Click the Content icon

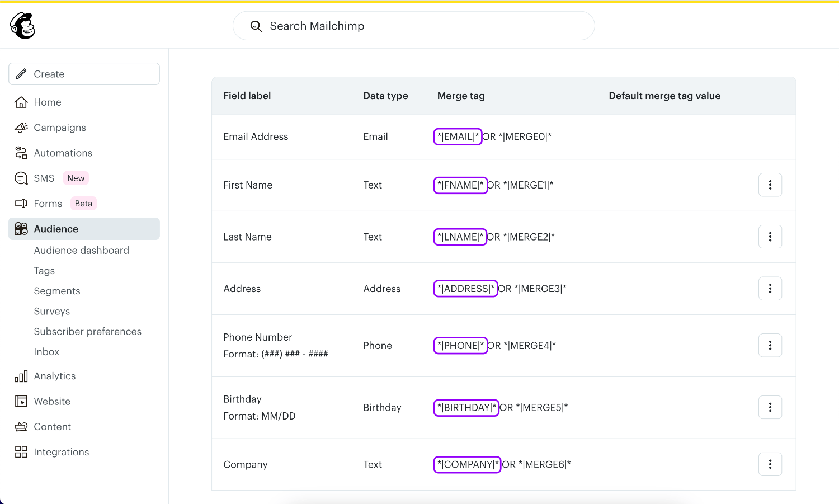click(x=21, y=427)
